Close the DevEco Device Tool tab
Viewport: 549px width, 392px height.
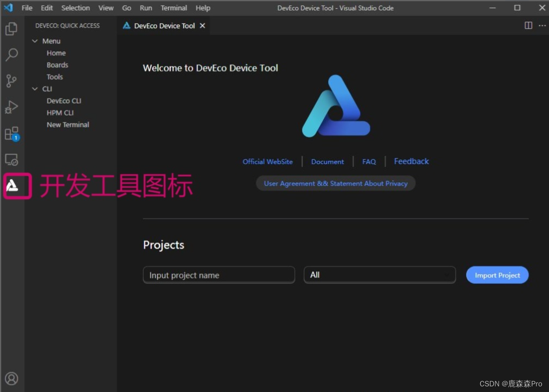point(202,26)
